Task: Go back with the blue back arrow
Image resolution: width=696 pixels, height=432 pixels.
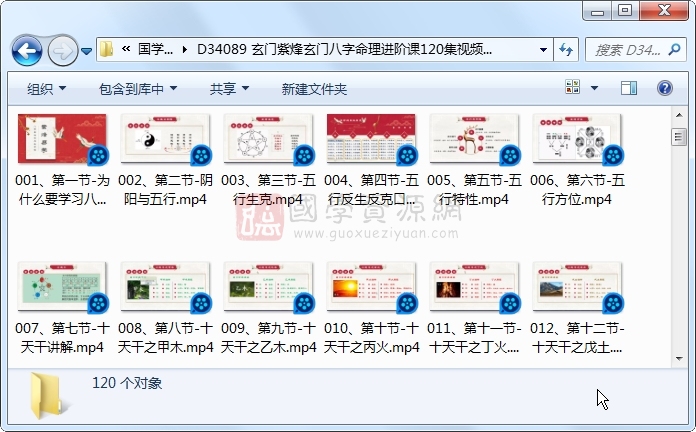Action: (27, 51)
